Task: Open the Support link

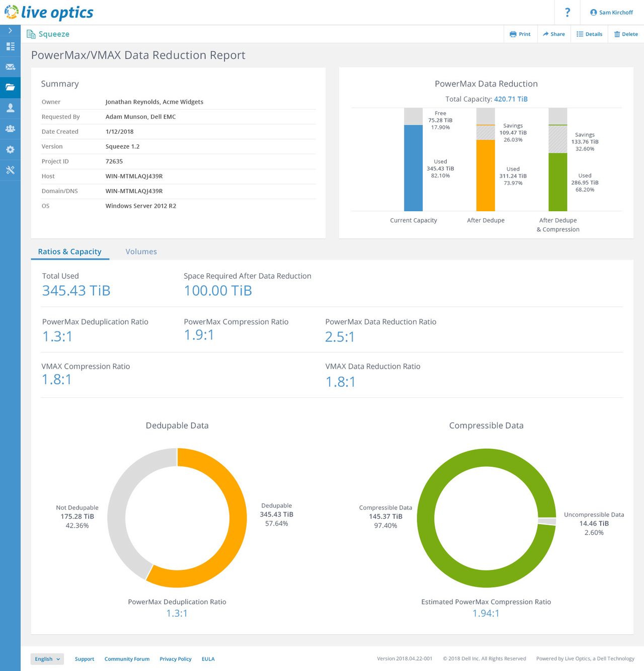Action: (x=85, y=659)
